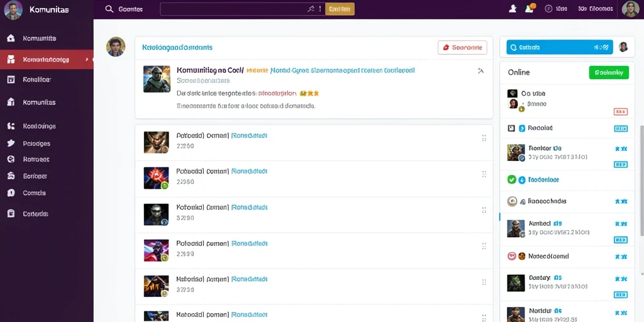Click the small avatar beside the blue search bar
The height and width of the screenshot is (322, 644).
pos(623,47)
